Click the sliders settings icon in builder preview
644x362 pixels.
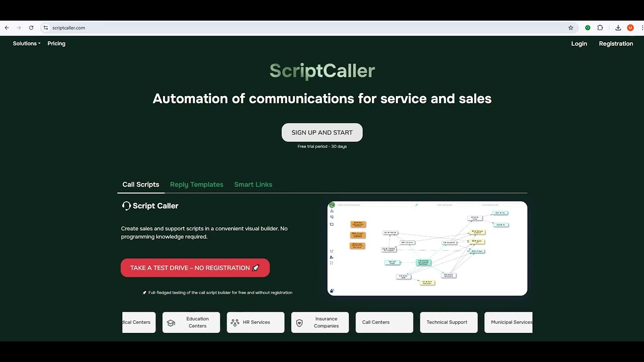click(x=332, y=251)
